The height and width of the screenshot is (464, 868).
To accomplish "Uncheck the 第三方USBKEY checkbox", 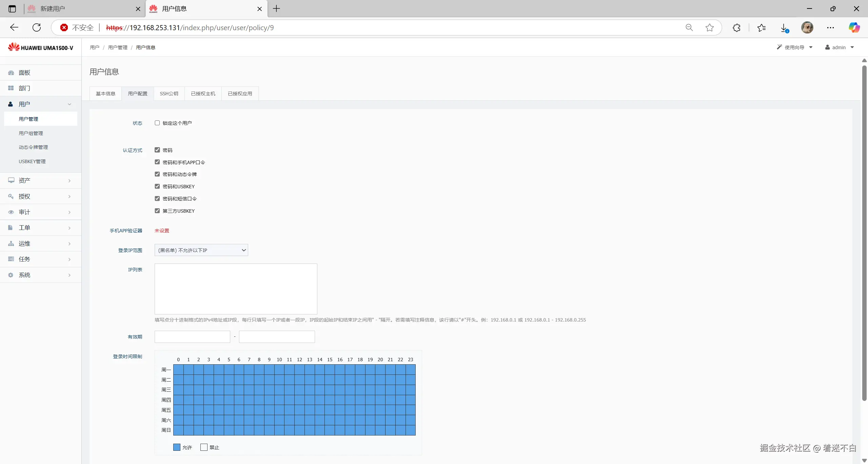I will [x=157, y=211].
